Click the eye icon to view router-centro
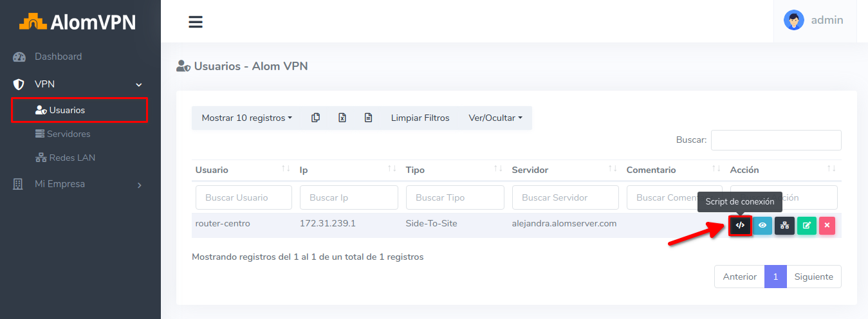The width and height of the screenshot is (868, 319). coord(762,226)
